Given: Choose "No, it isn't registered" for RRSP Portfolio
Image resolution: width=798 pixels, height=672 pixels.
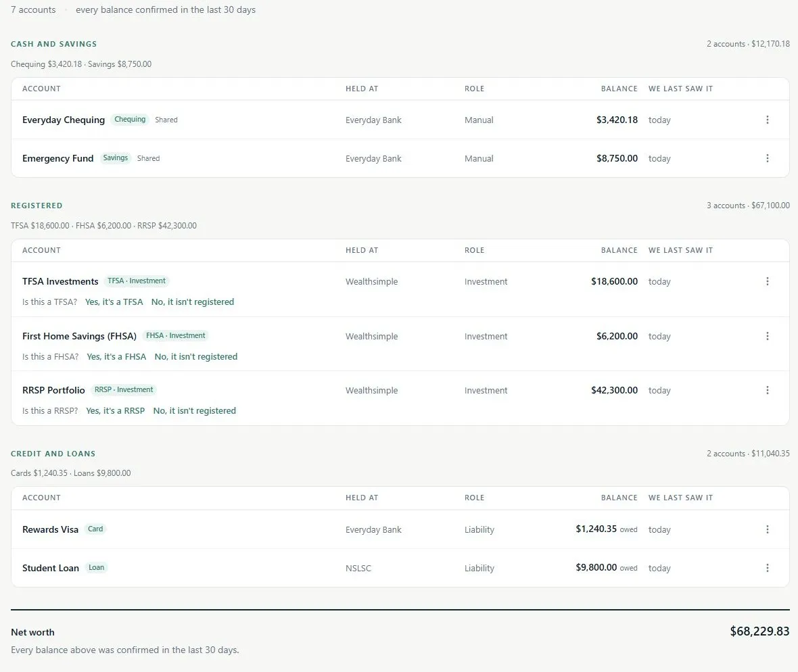Looking at the screenshot, I should pos(194,410).
